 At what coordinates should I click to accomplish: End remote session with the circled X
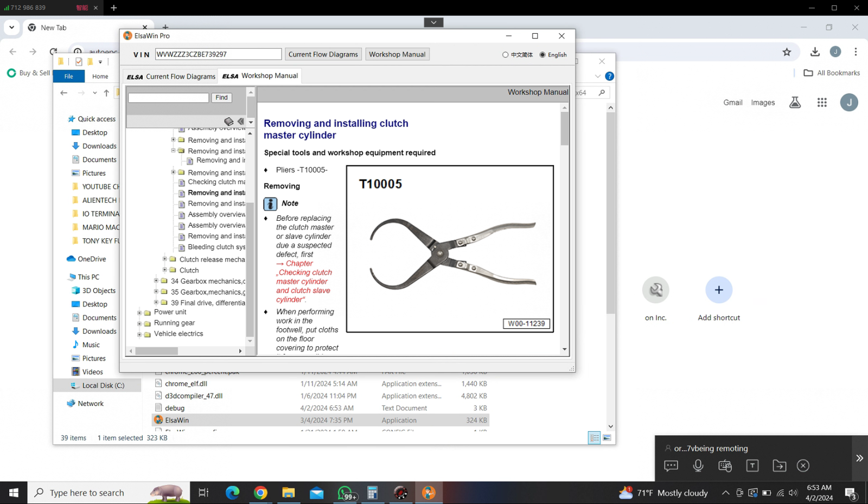pos(803,465)
